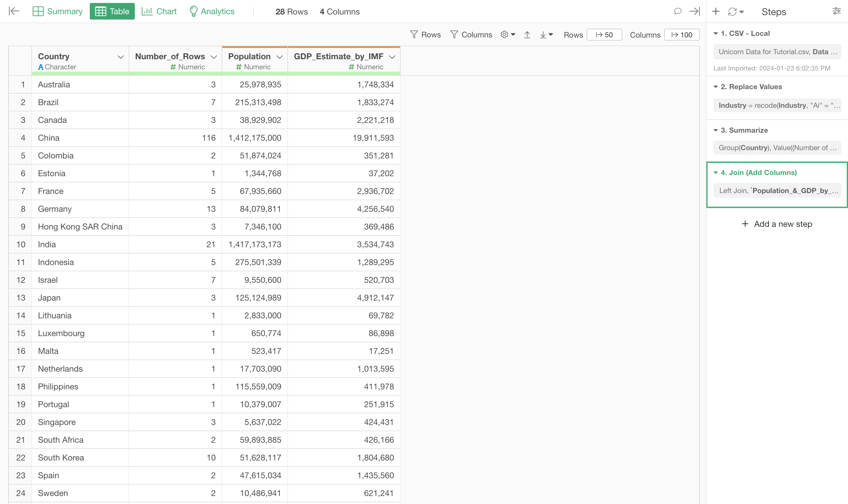Image resolution: width=848 pixels, height=504 pixels.
Task: Collapse the 2. Replace Values step
Action: coord(716,87)
